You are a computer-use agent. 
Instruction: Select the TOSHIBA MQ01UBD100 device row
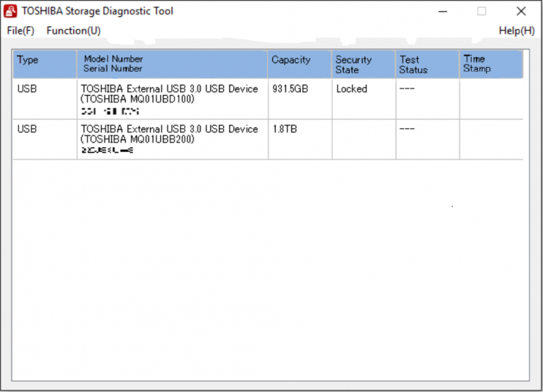point(267,99)
